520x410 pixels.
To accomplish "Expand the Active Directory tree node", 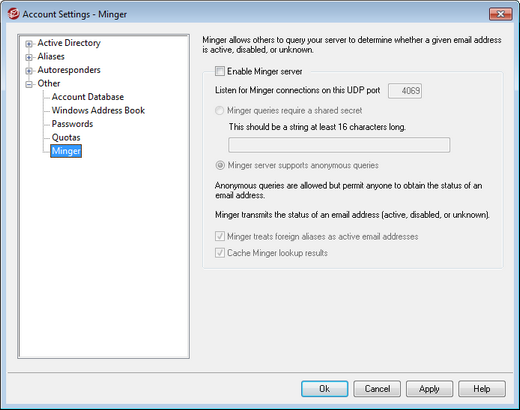I will 29,44.
